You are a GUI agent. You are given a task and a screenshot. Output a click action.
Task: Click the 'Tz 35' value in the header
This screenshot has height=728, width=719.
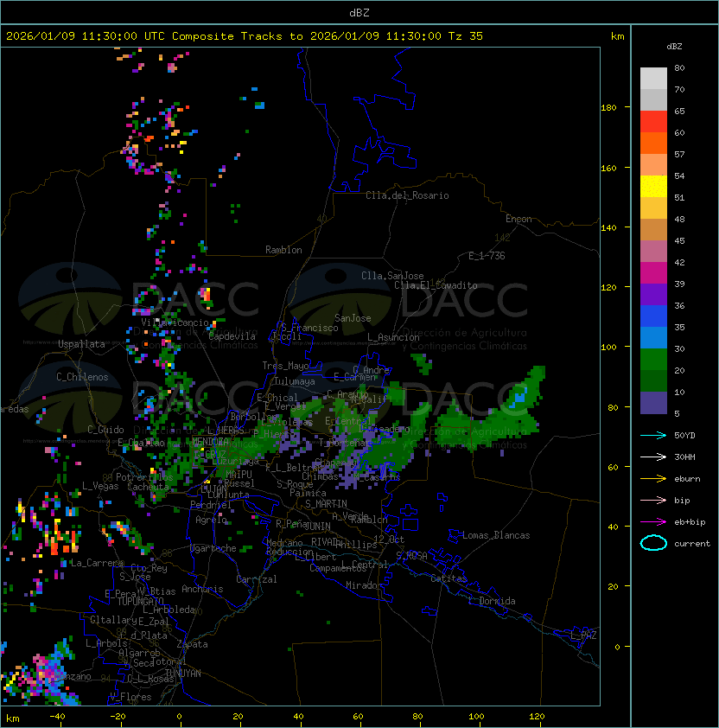click(466, 36)
